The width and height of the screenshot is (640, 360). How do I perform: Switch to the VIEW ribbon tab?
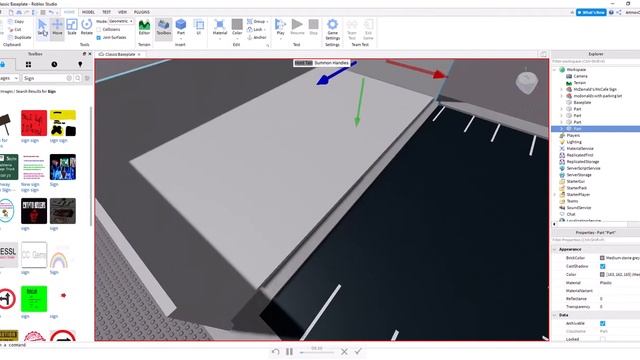pos(122,12)
